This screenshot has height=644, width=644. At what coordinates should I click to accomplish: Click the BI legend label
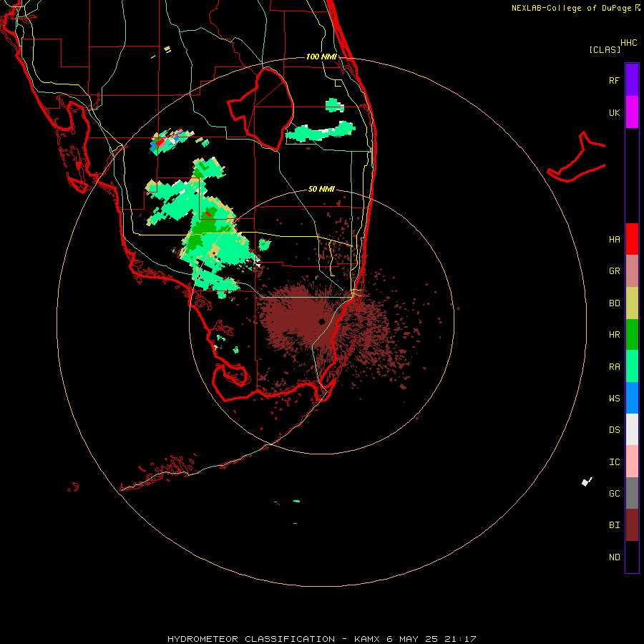click(x=614, y=525)
